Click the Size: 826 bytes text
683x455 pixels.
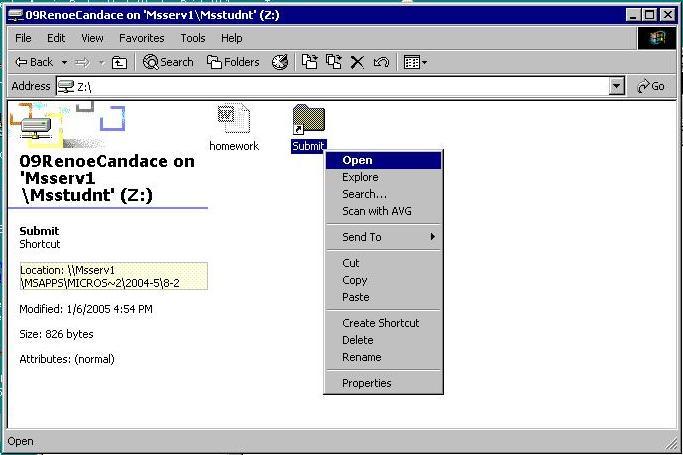coord(56,334)
